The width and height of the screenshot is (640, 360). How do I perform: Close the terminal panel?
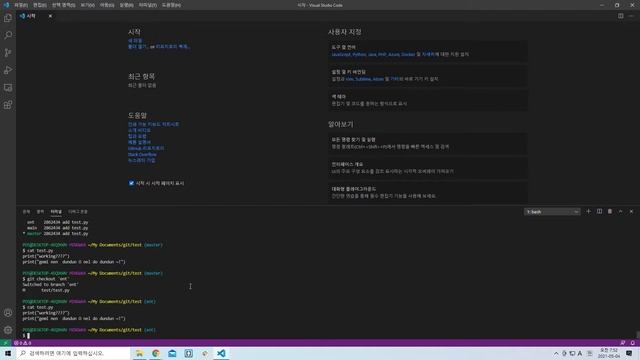tap(631, 211)
